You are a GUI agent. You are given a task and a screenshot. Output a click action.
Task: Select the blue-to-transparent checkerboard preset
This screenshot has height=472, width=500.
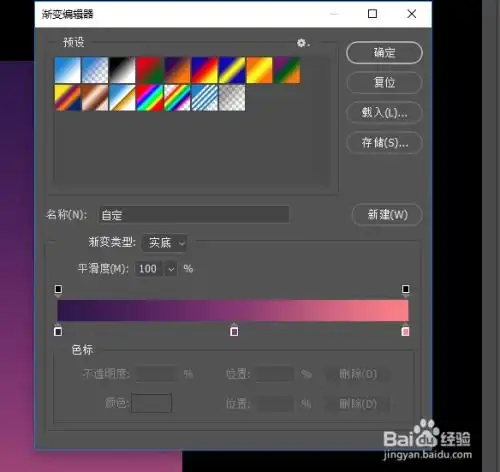tap(95, 70)
